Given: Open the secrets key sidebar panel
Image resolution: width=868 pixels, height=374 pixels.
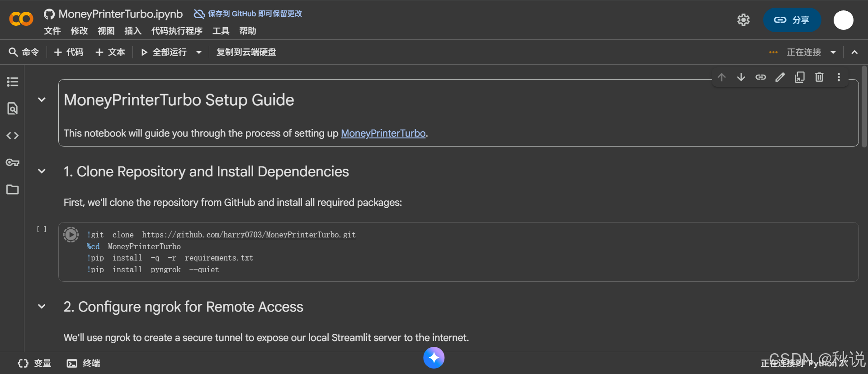Looking at the screenshot, I should click(12, 162).
